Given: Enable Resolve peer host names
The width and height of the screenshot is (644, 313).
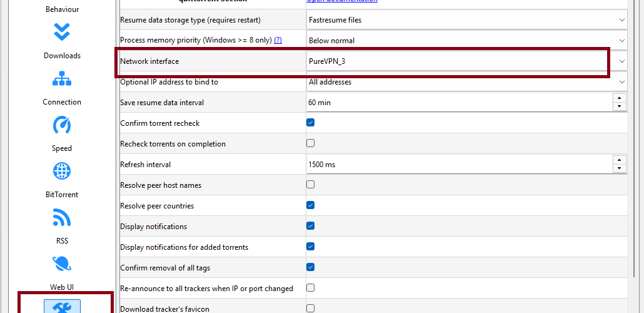Looking at the screenshot, I should point(311,184).
